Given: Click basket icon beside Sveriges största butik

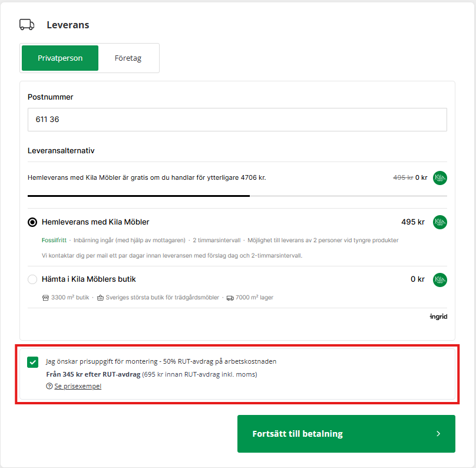Looking at the screenshot, I should coord(100,298).
